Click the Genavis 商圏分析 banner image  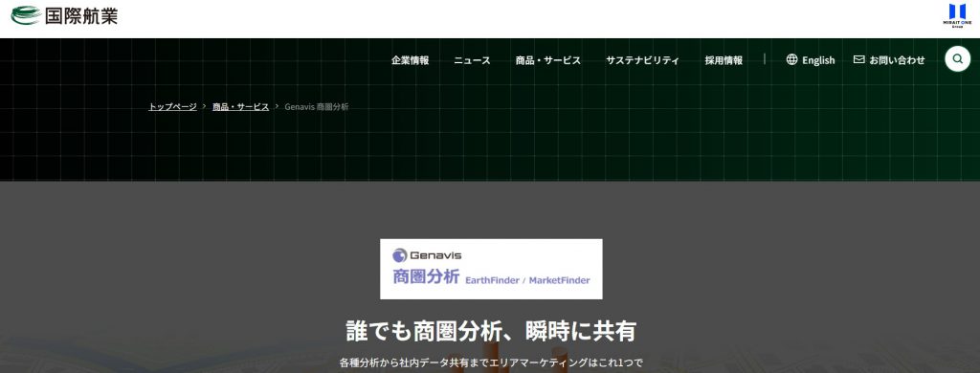pos(491,269)
